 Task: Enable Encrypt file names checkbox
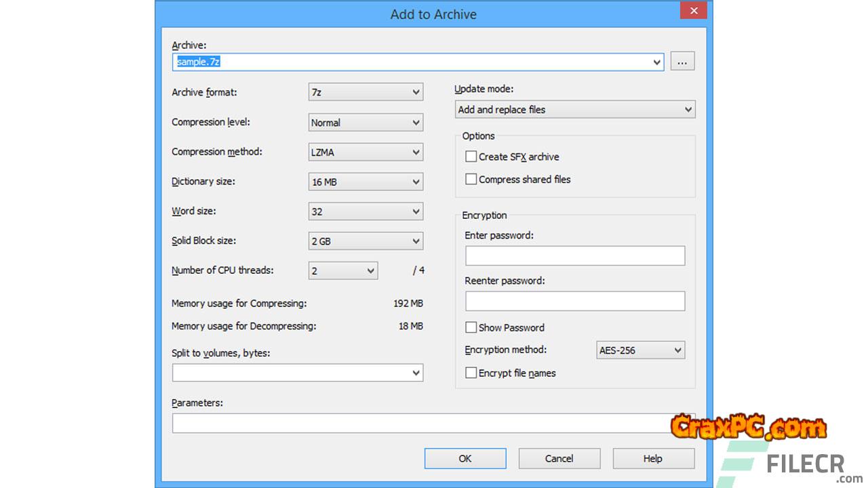click(471, 373)
